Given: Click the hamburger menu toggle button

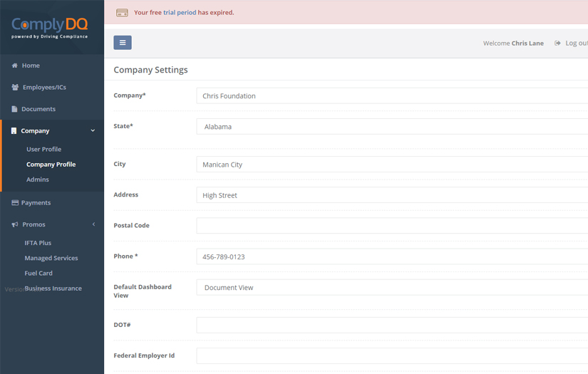Looking at the screenshot, I should coord(123,43).
